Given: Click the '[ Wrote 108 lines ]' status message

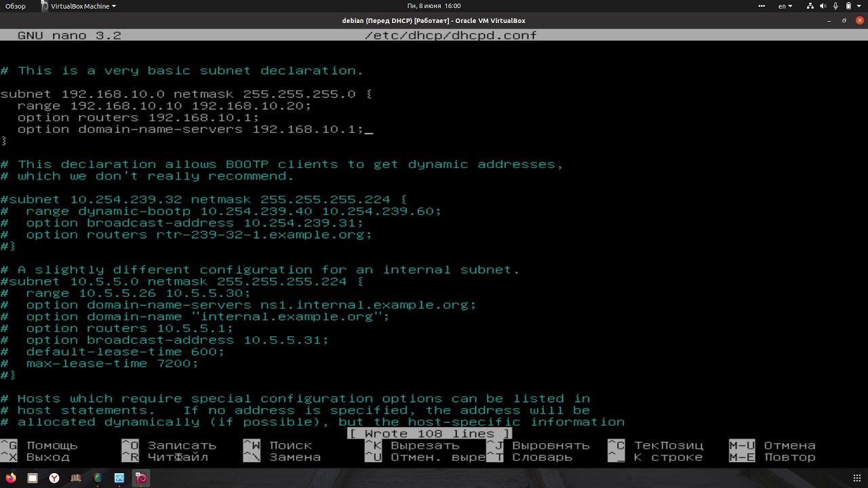Looking at the screenshot, I should (430, 434).
